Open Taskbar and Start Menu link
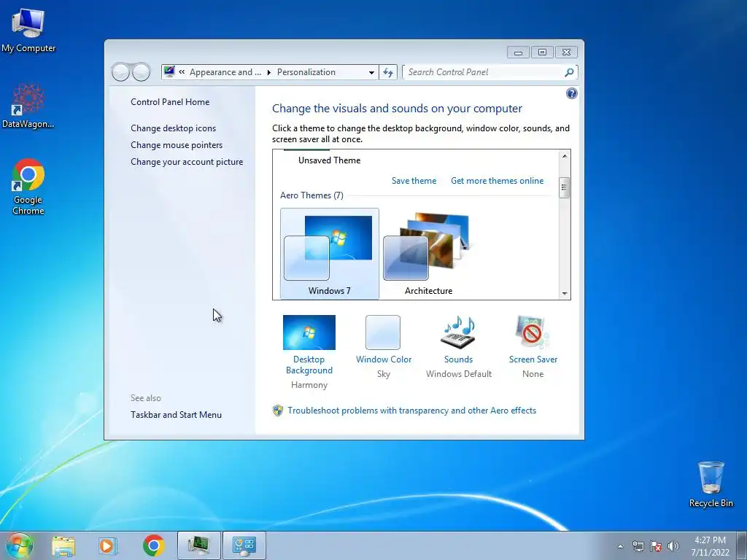 click(x=177, y=415)
